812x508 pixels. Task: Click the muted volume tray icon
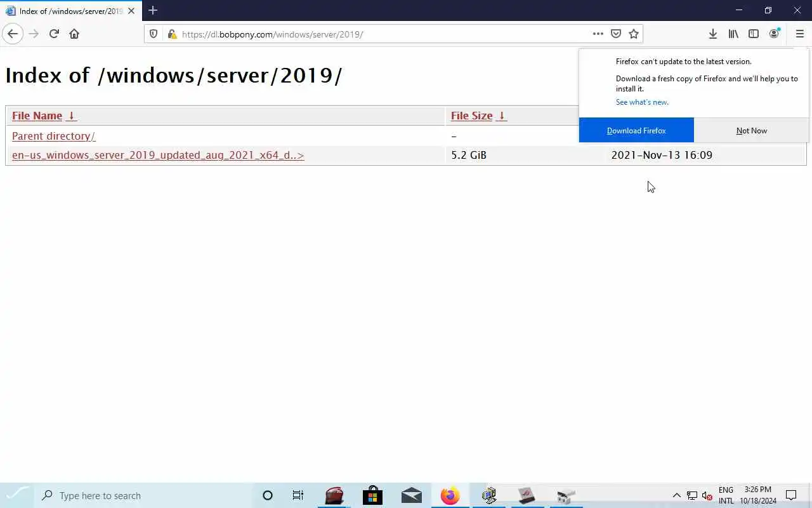click(x=707, y=495)
